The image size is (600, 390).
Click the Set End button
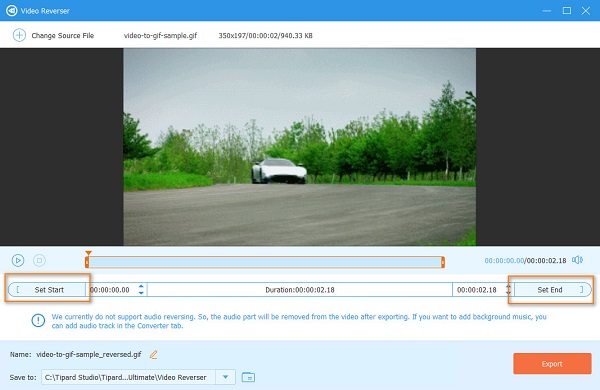coord(552,290)
